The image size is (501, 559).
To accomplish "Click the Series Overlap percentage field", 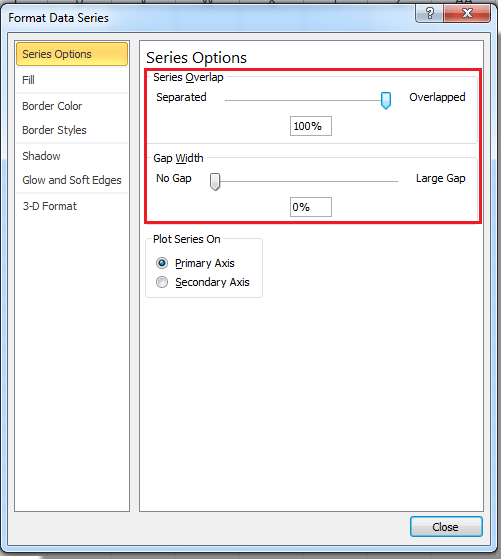I will pyautogui.click(x=311, y=126).
